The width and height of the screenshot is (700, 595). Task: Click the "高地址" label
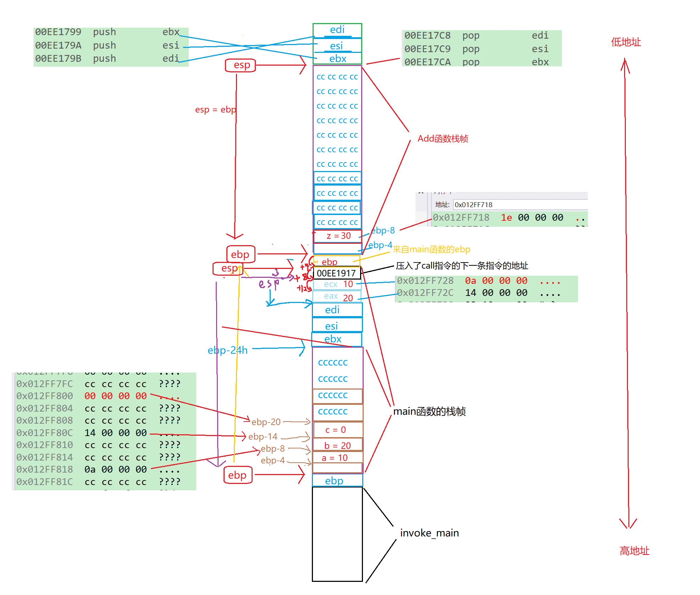pyautogui.click(x=634, y=551)
